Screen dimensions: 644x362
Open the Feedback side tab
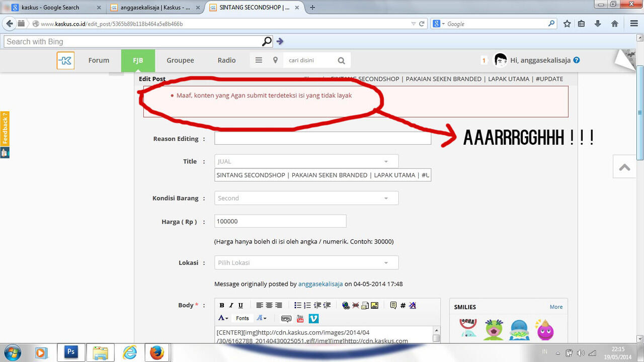coord(5,129)
